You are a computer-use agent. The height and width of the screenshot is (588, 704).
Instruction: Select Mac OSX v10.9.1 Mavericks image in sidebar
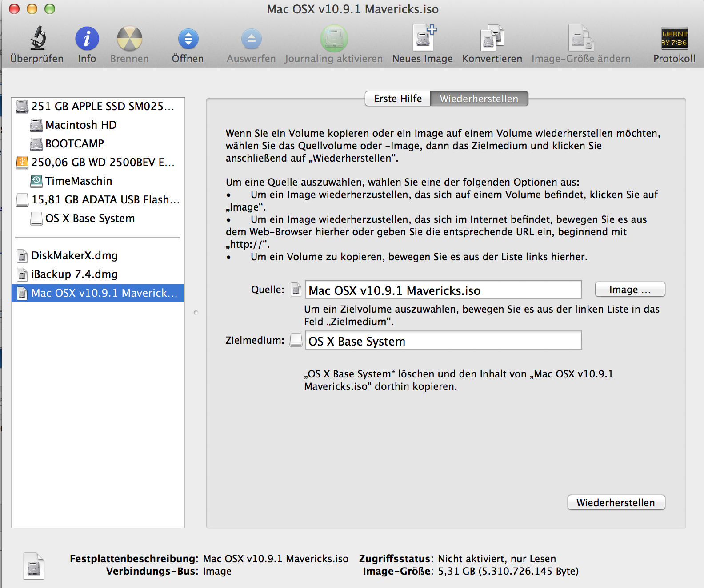[98, 293]
